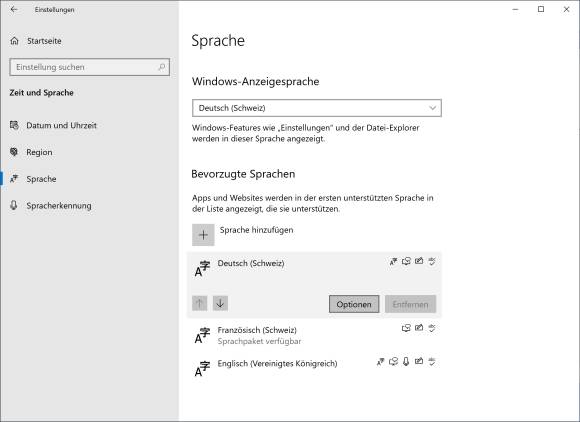Viewport: 580px width, 422px height.
Task: Click Französisch (Schweiz) spell check icon
Action: [x=432, y=328]
